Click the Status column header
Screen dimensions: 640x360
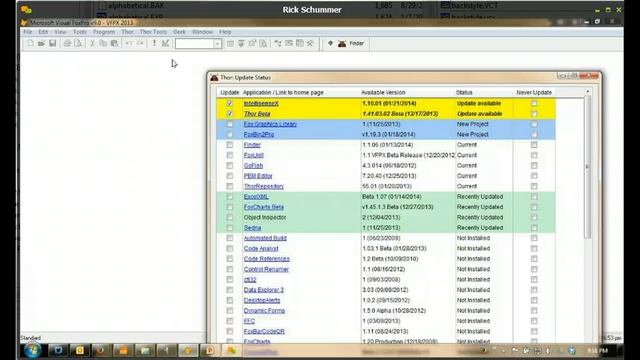pos(464,93)
